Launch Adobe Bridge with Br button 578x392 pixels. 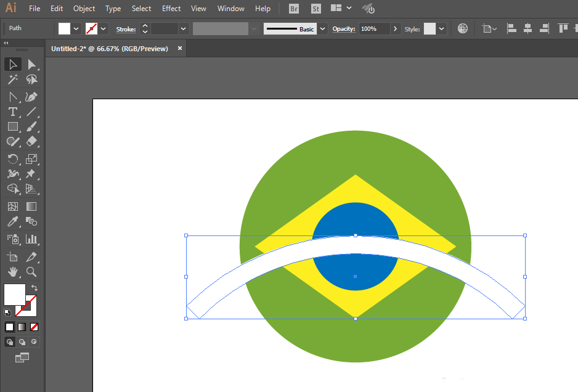(x=294, y=9)
